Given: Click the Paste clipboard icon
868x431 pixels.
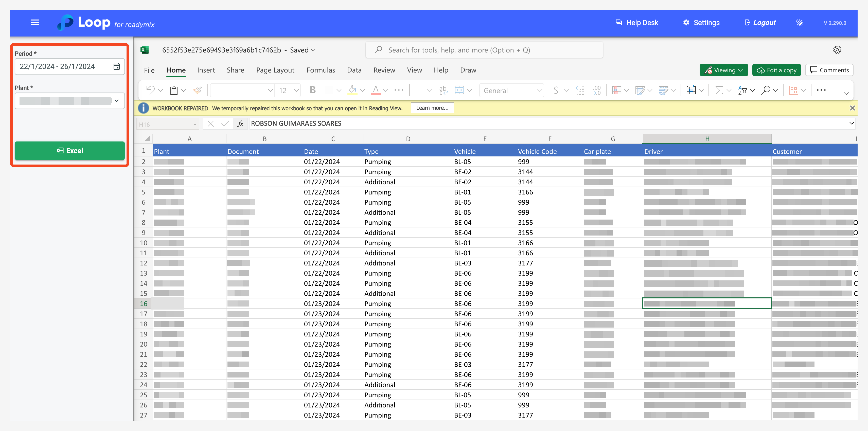Looking at the screenshot, I should [x=174, y=90].
